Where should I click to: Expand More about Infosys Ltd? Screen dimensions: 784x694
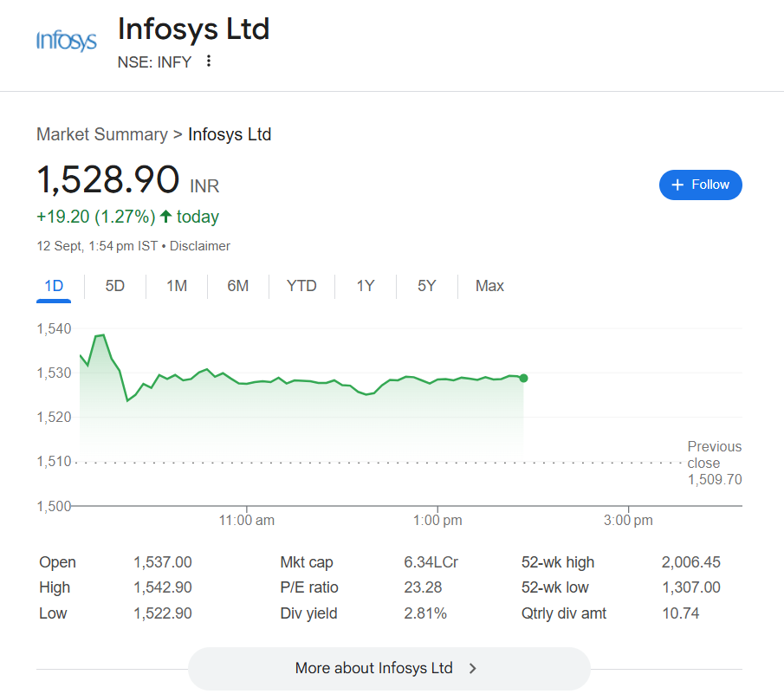coord(388,668)
